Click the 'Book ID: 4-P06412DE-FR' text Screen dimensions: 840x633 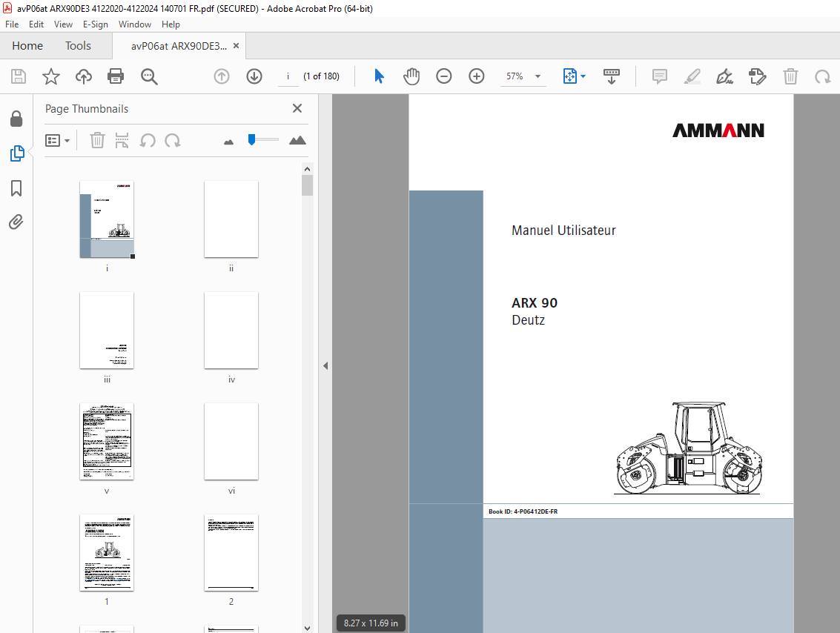click(523, 511)
